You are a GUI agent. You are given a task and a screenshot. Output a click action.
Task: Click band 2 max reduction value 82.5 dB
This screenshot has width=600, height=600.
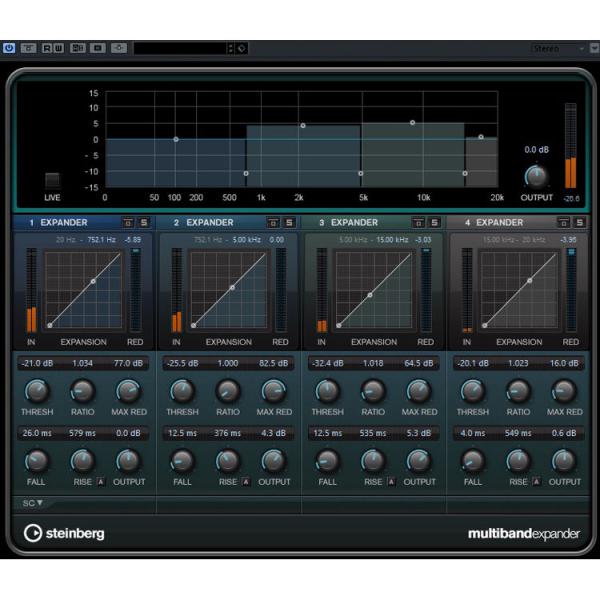(x=273, y=363)
